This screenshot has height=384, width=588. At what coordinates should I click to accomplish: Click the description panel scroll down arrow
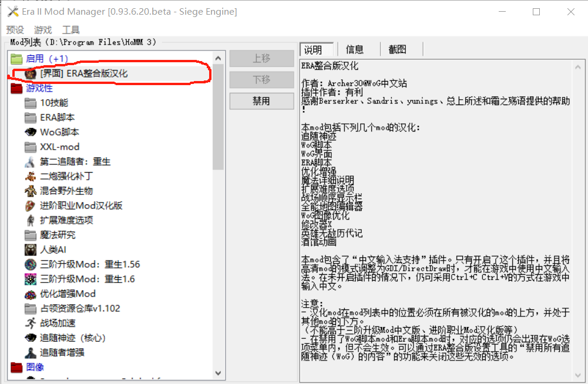click(x=578, y=375)
